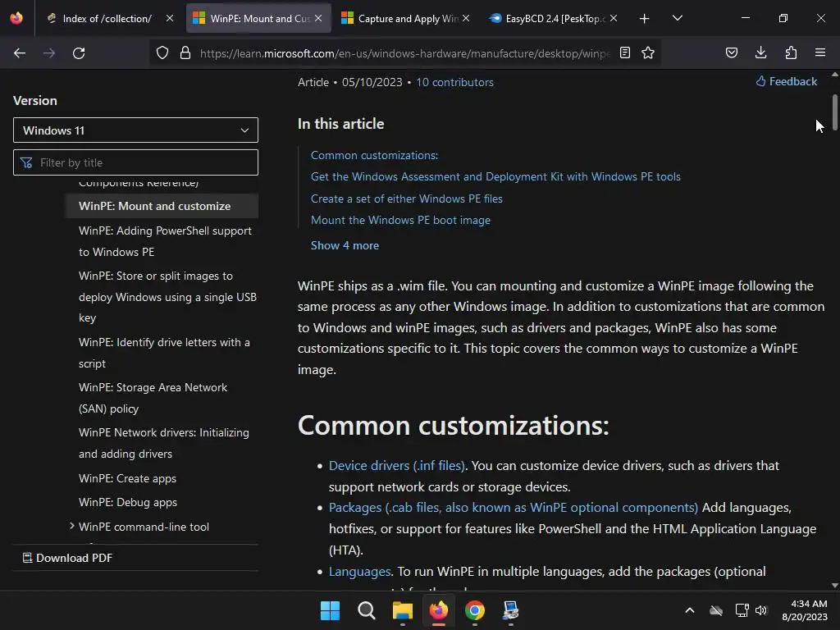Image resolution: width=840 pixels, height=630 pixels.
Task: Switch to the Index of /collection/ tab
Action: point(107,19)
